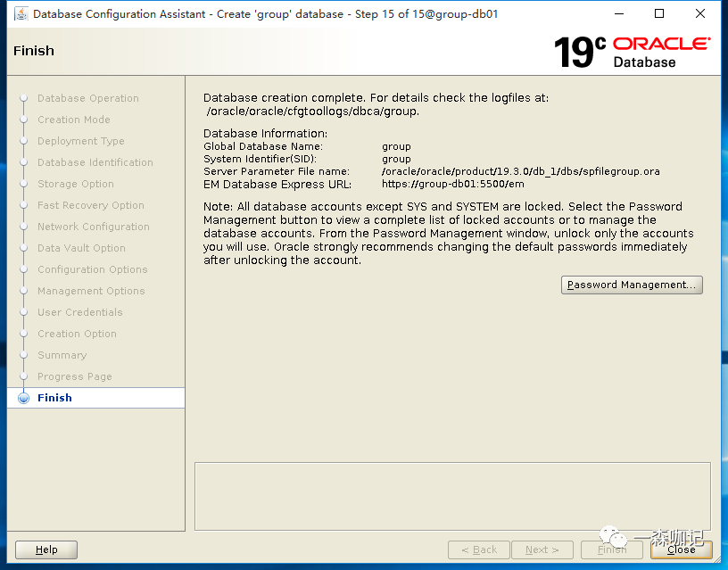The height and width of the screenshot is (570, 728).
Task: Select the Management Options step
Action: [91, 291]
